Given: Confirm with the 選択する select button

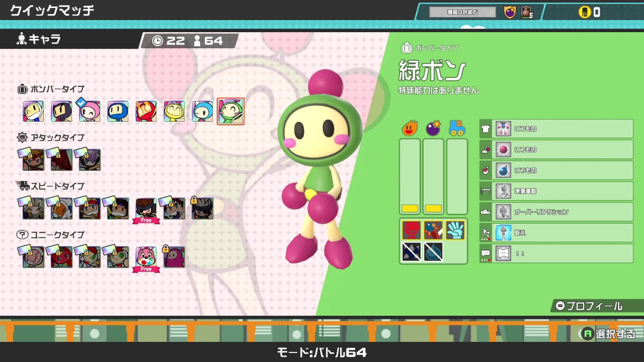Looking at the screenshot, I should [608, 334].
